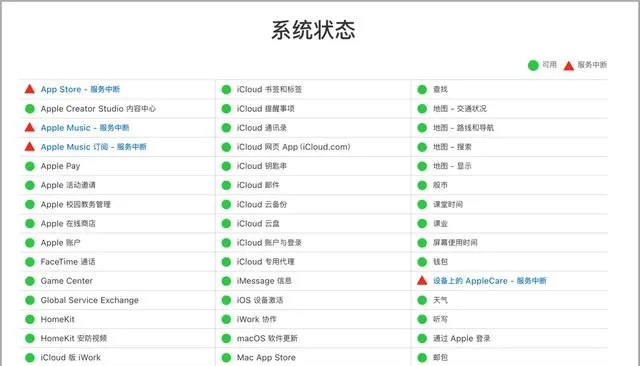The height and width of the screenshot is (366, 640).
Task: Click the 可用 legend label
Action: point(549,65)
